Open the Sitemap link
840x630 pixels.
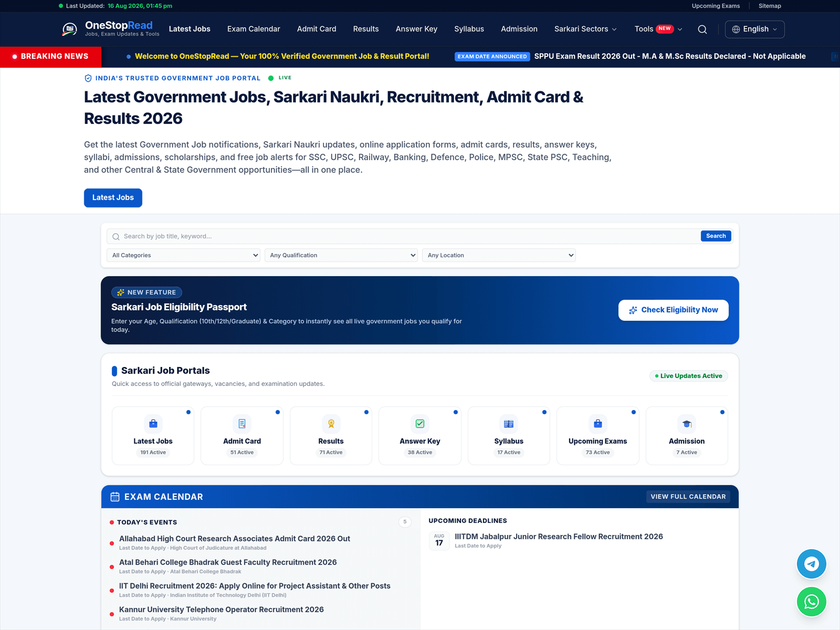coord(770,6)
